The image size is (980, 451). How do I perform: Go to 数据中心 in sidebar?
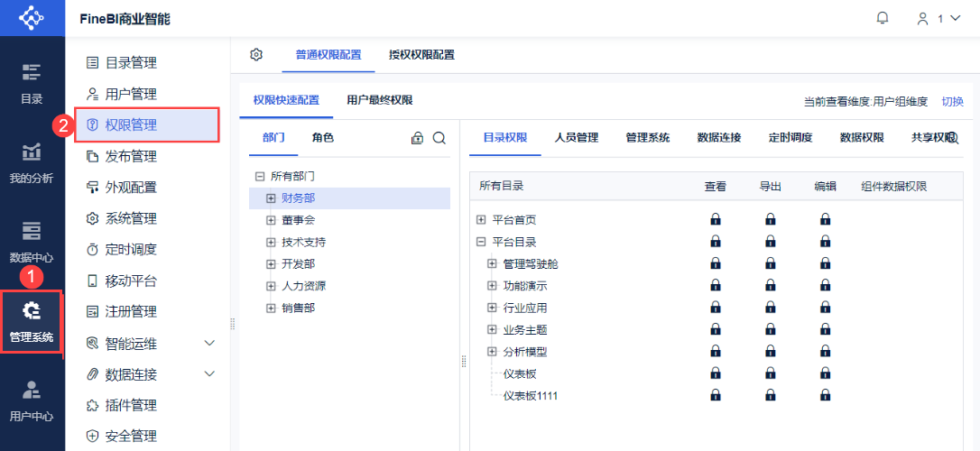[32, 242]
